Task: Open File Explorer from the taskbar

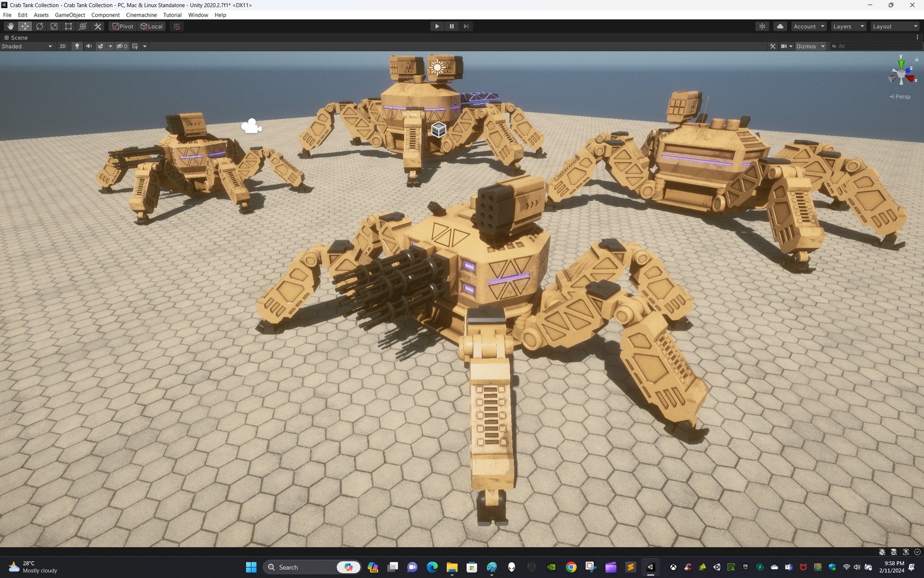Action: (452, 567)
